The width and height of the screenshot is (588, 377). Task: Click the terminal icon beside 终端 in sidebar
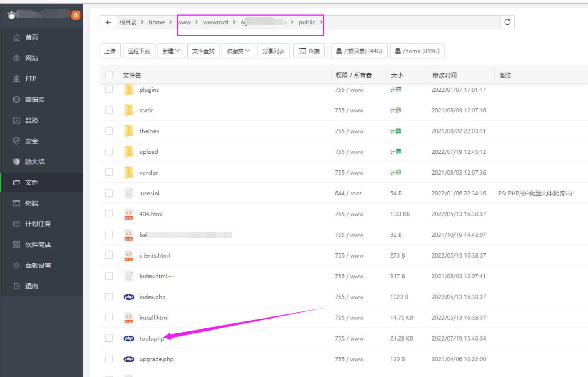(x=17, y=203)
